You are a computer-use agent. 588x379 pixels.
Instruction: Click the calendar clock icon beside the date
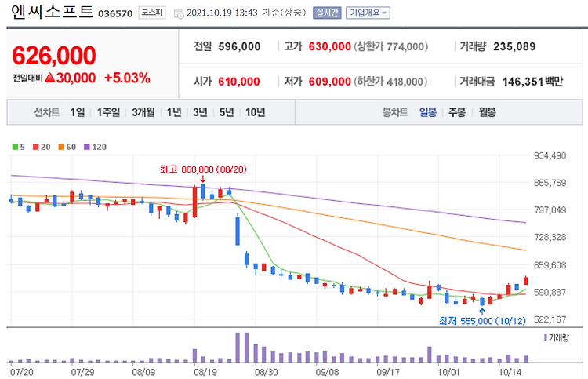pos(179,14)
